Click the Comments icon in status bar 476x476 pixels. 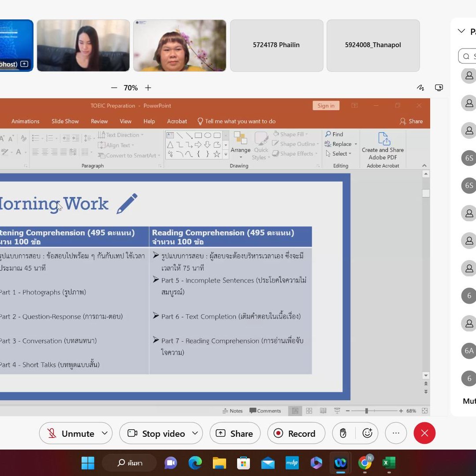pyautogui.click(x=265, y=411)
